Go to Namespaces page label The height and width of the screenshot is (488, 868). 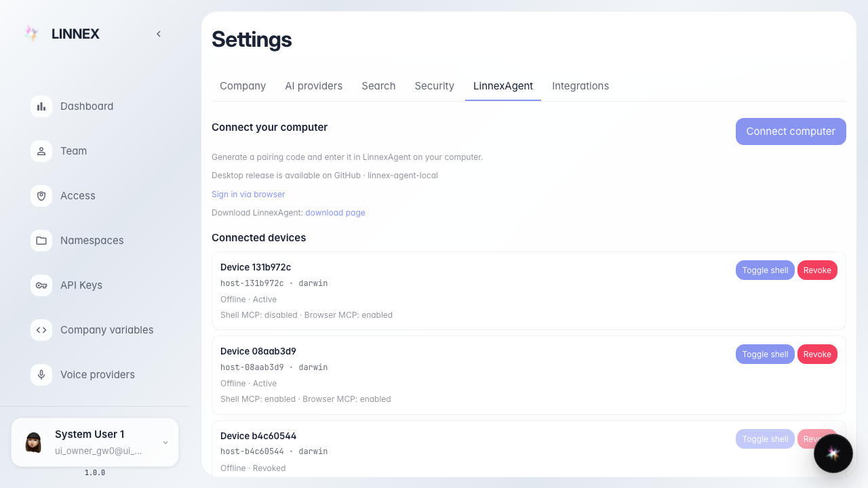[92, 241]
